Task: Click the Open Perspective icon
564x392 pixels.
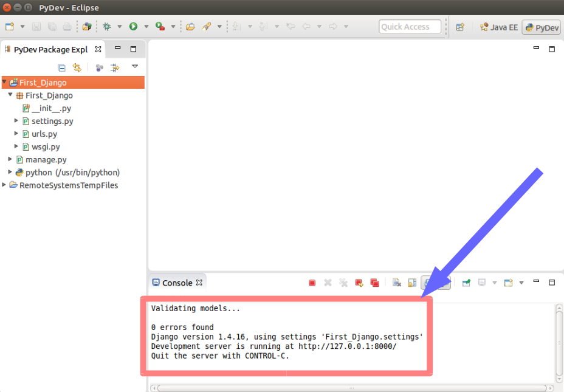Action: 460,27
